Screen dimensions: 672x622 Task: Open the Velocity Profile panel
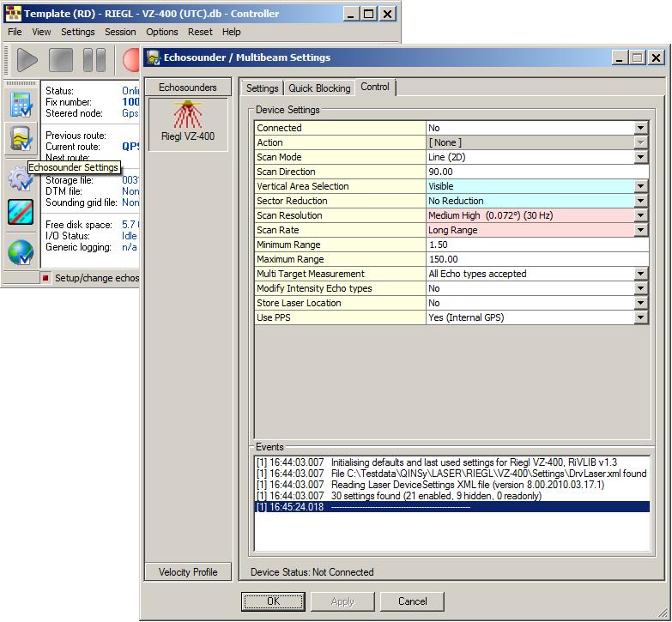point(188,572)
